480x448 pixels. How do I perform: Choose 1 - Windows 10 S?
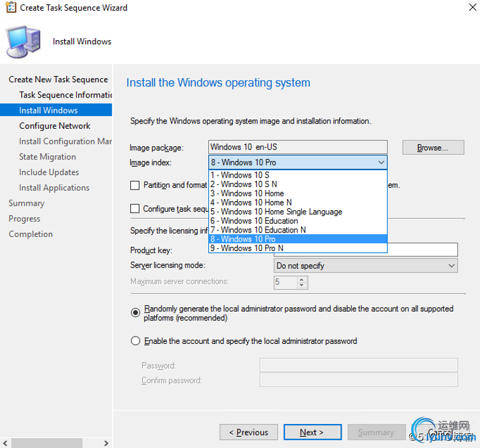[298, 175]
